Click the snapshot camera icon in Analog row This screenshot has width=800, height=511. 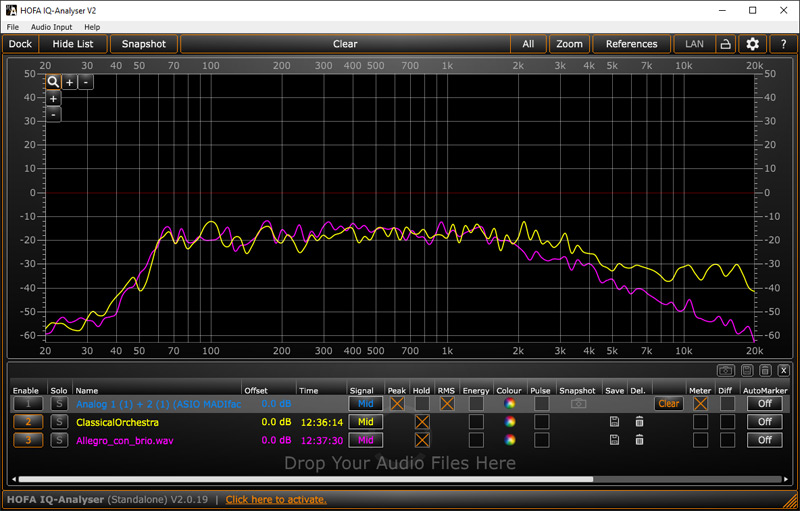[x=578, y=404]
